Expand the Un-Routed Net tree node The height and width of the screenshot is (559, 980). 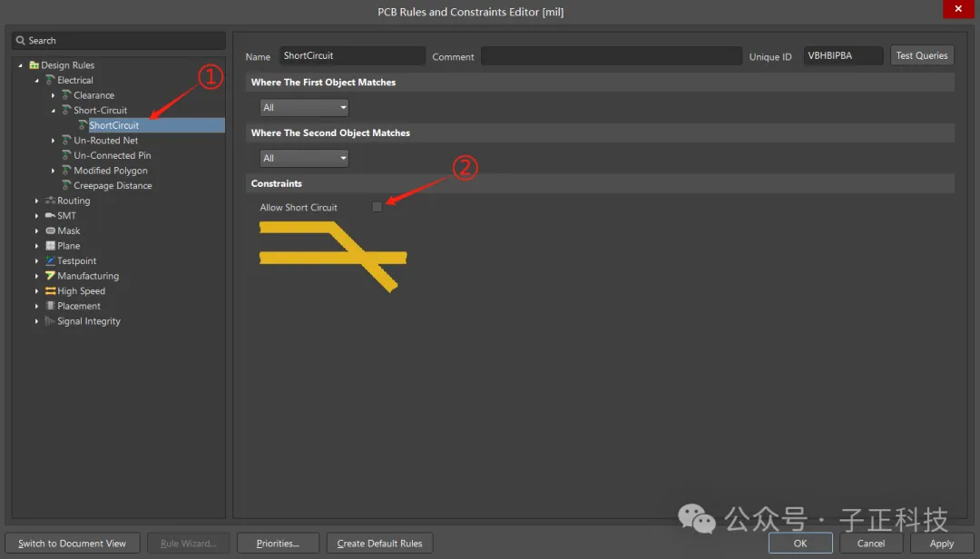53,140
